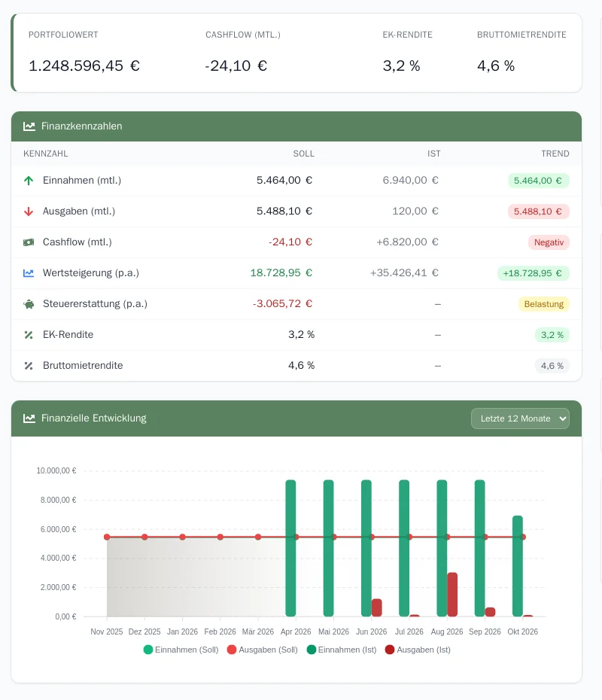Click the Steuererstattung Soll value -3.065,72 €
This screenshot has width=602, height=700.
(x=282, y=303)
